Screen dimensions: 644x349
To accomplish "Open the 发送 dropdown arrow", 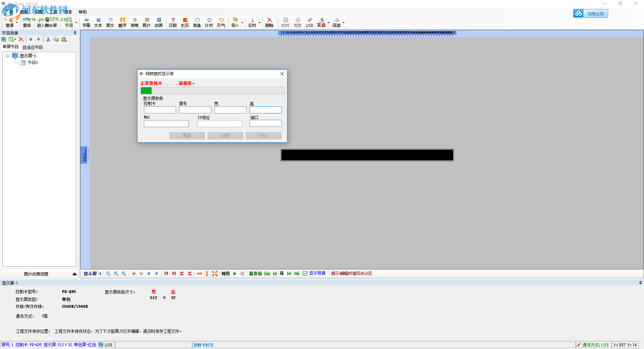I will click(328, 23).
